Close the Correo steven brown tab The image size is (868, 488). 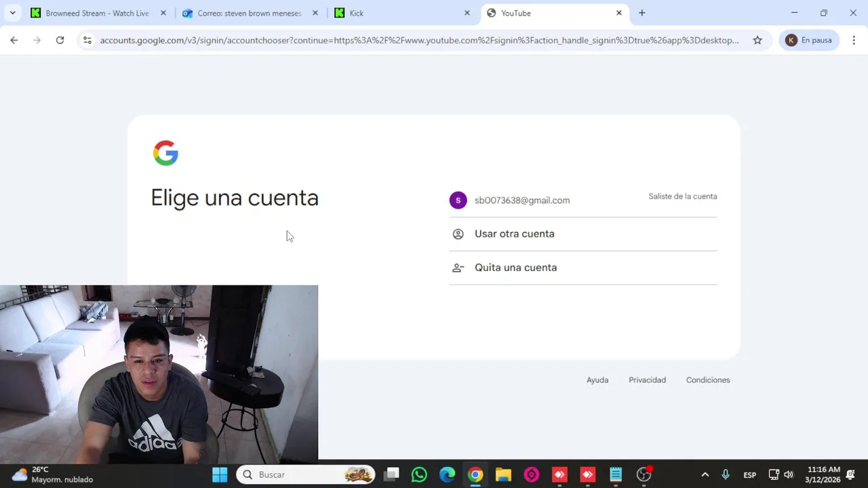point(315,13)
